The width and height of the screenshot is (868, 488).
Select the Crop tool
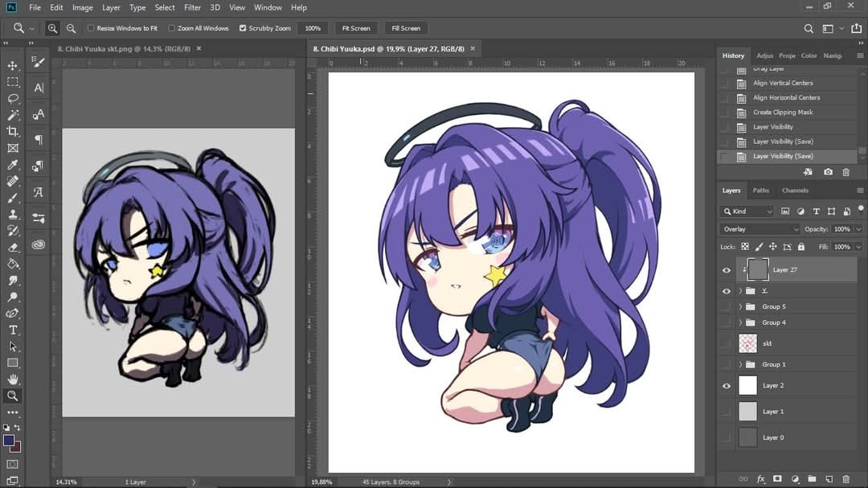(13, 131)
